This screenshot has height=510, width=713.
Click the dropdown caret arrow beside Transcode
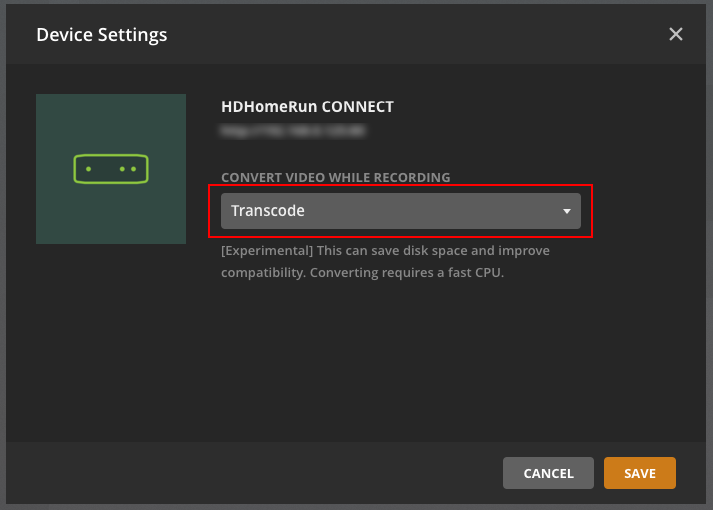click(x=567, y=211)
